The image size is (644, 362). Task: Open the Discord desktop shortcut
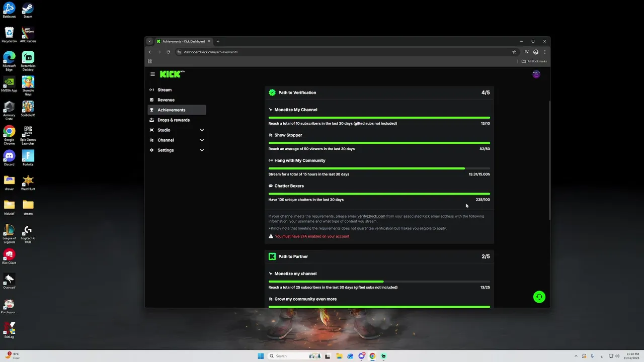point(9,158)
